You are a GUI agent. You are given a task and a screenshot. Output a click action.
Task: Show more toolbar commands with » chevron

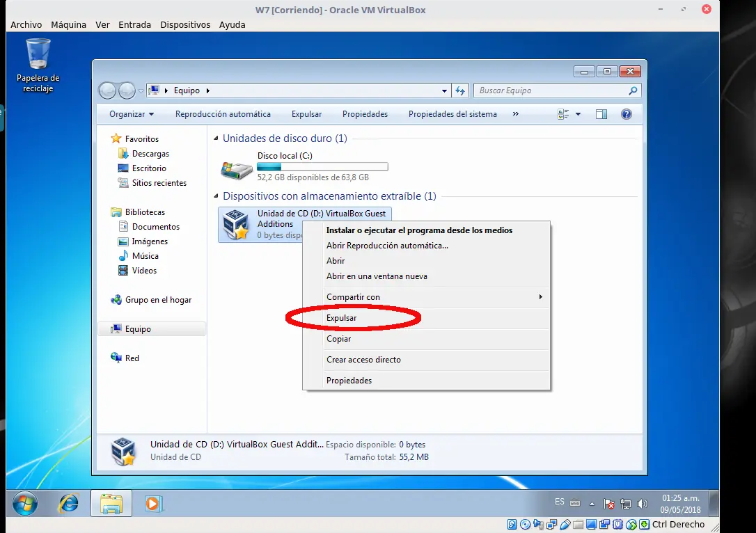pyautogui.click(x=515, y=114)
